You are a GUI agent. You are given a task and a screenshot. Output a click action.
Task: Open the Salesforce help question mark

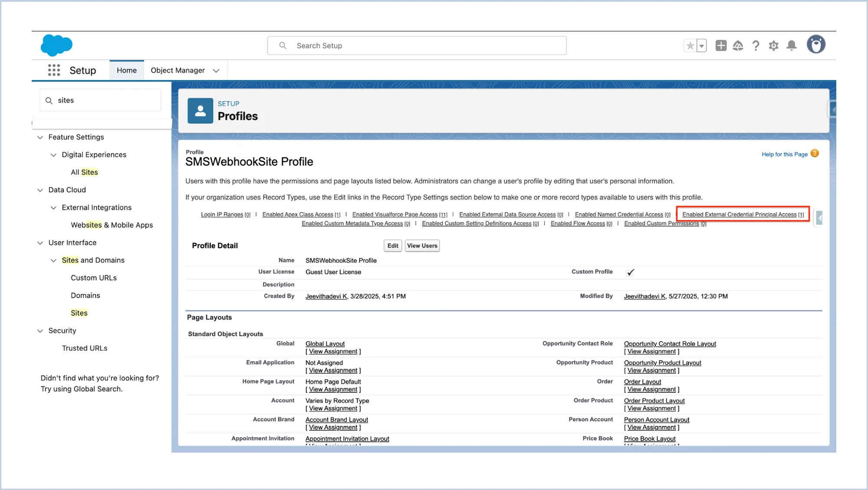pos(756,46)
